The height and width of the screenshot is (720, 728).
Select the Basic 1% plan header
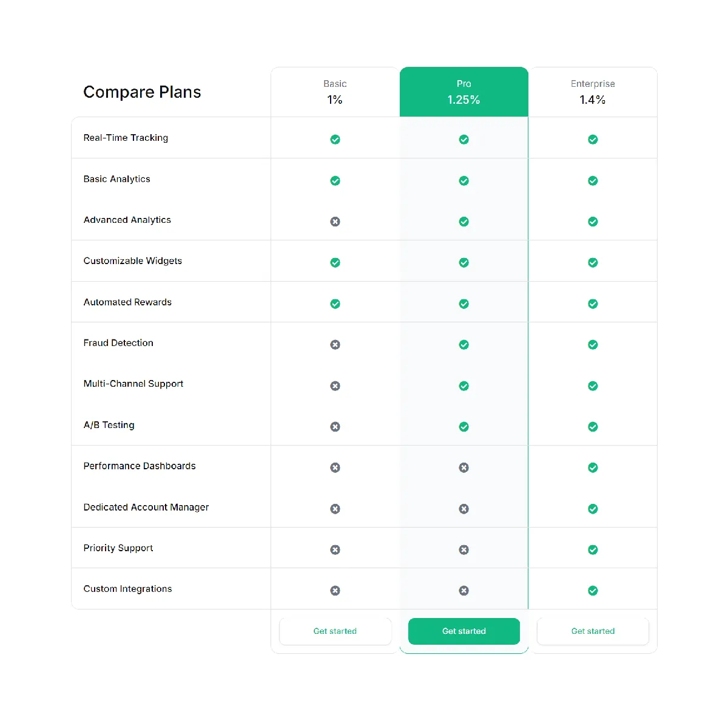(x=335, y=92)
